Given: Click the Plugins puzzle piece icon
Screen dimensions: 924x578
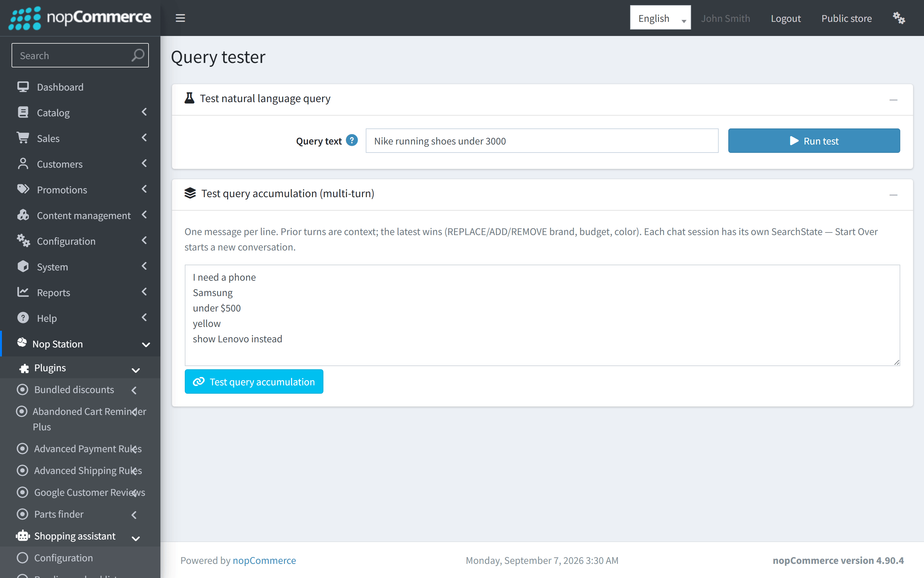Looking at the screenshot, I should click(24, 368).
